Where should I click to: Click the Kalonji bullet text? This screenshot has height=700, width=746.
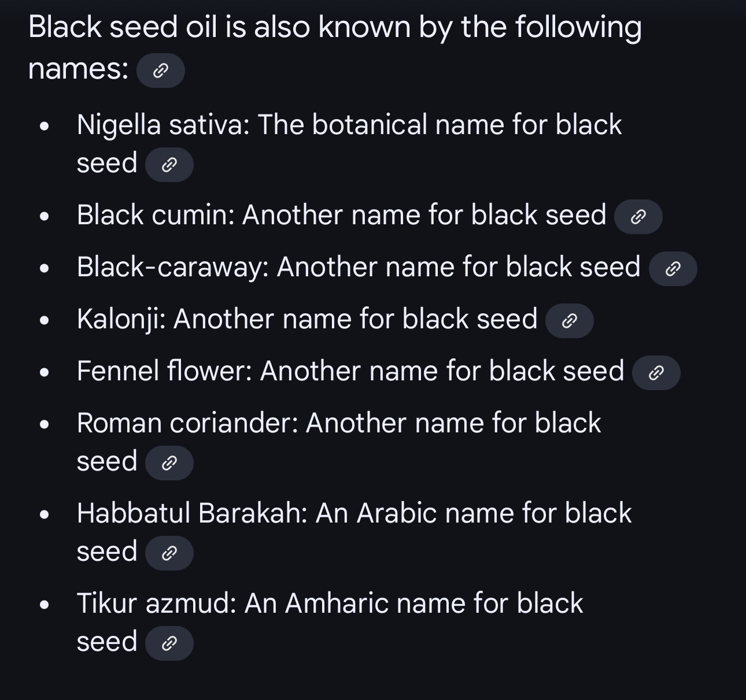(306, 318)
